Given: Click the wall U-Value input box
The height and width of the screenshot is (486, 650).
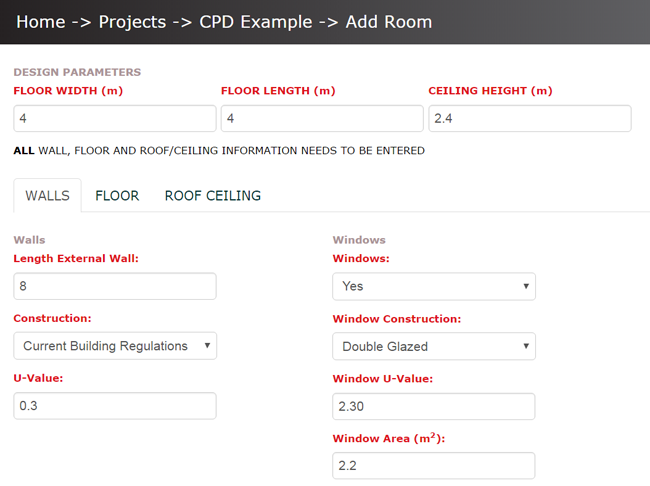Looking at the screenshot, I should pos(115,406).
